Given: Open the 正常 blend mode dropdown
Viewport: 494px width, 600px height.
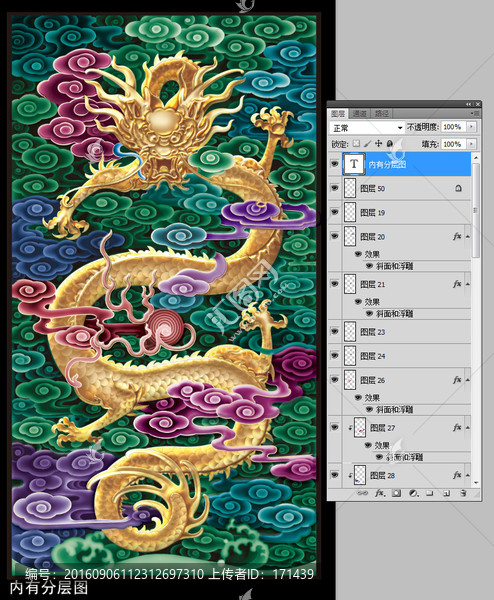Looking at the screenshot, I should pyautogui.click(x=367, y=127).
